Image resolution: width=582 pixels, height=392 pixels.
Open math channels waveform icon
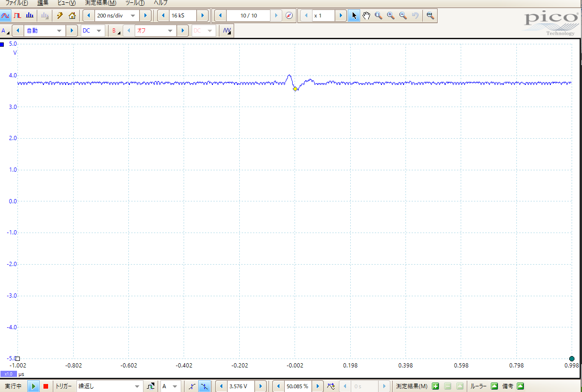[227, 31]
